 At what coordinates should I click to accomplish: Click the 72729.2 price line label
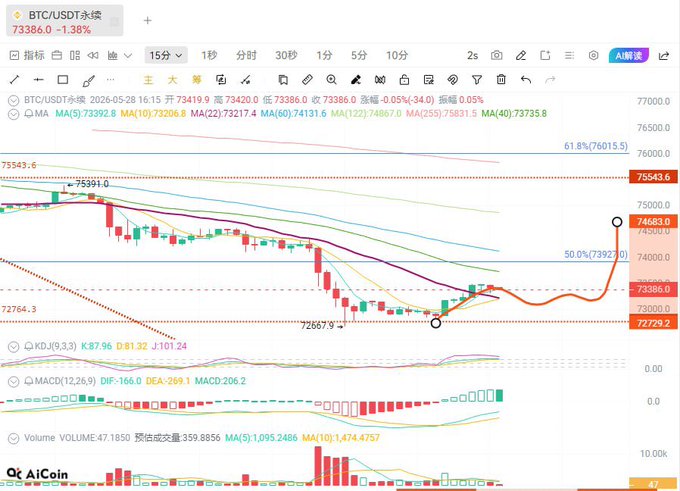(653, 323)
